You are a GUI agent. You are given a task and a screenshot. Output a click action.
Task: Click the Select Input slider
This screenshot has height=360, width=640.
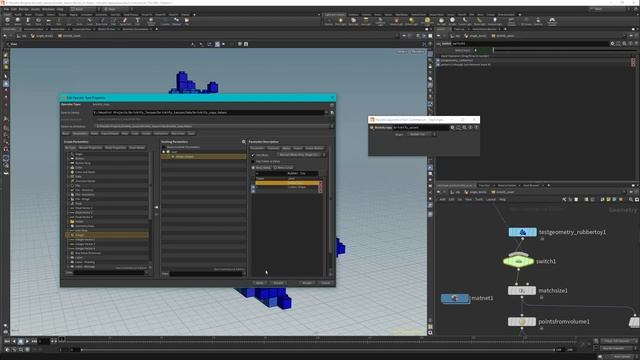click(563, 50)
